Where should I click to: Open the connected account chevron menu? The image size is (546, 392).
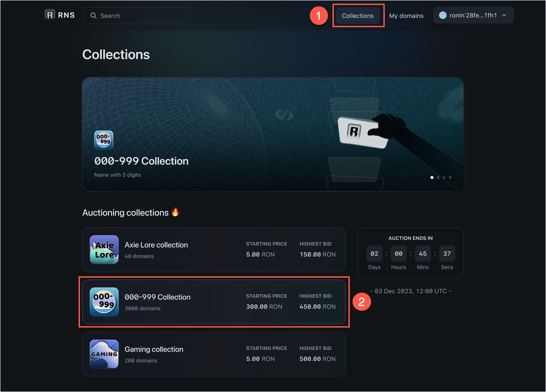click(504, 15)
